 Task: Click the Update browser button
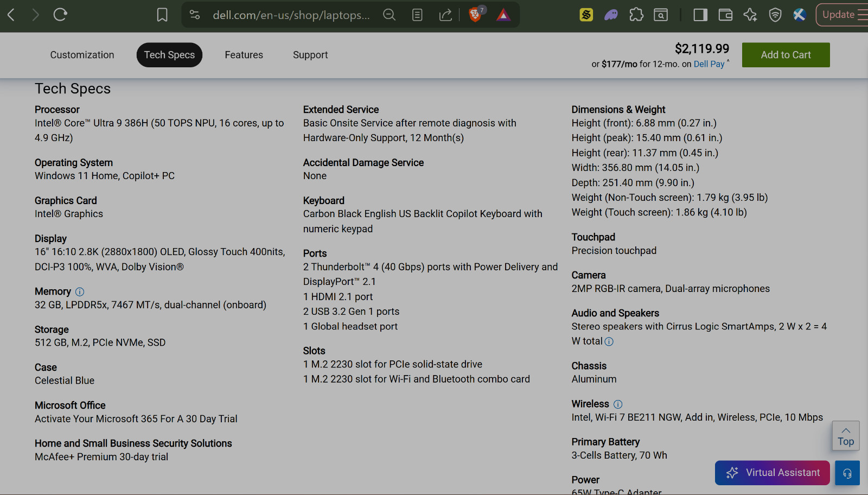pos(839,15)
